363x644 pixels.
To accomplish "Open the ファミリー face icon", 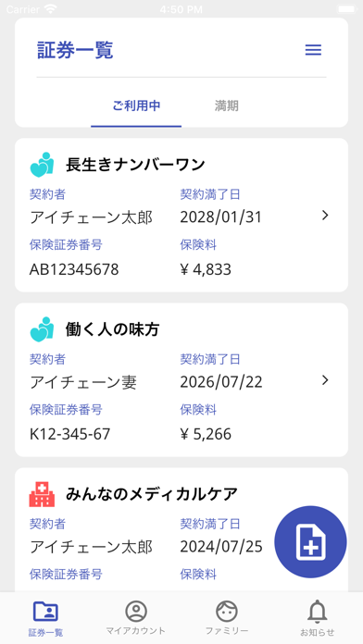I will (227, 611).
